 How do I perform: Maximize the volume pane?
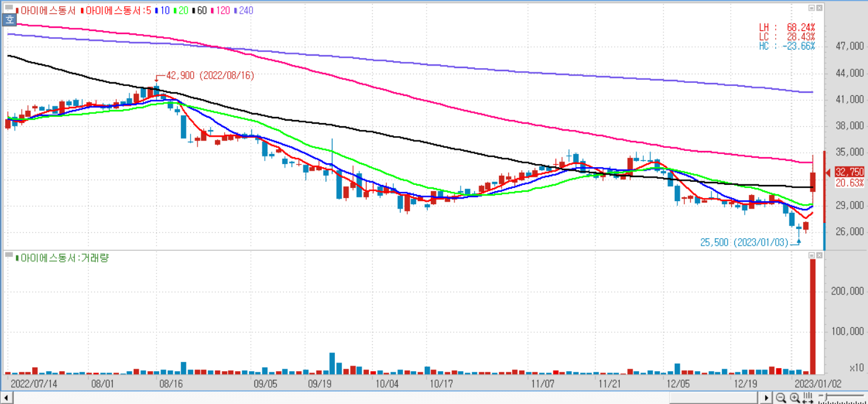click(x=812, y=255)
